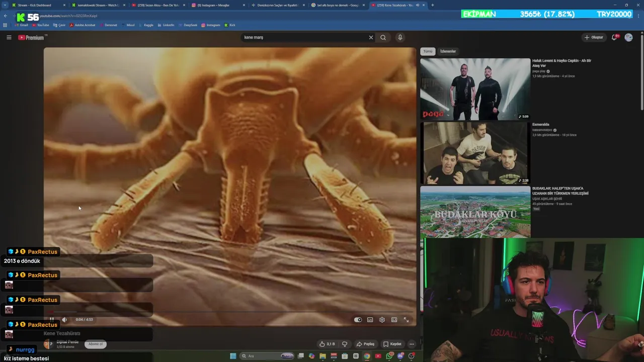Switch to the Instagram Mesajlar tab
The height and width of the screenshot is (362, 644).
[x=217, y=5]
